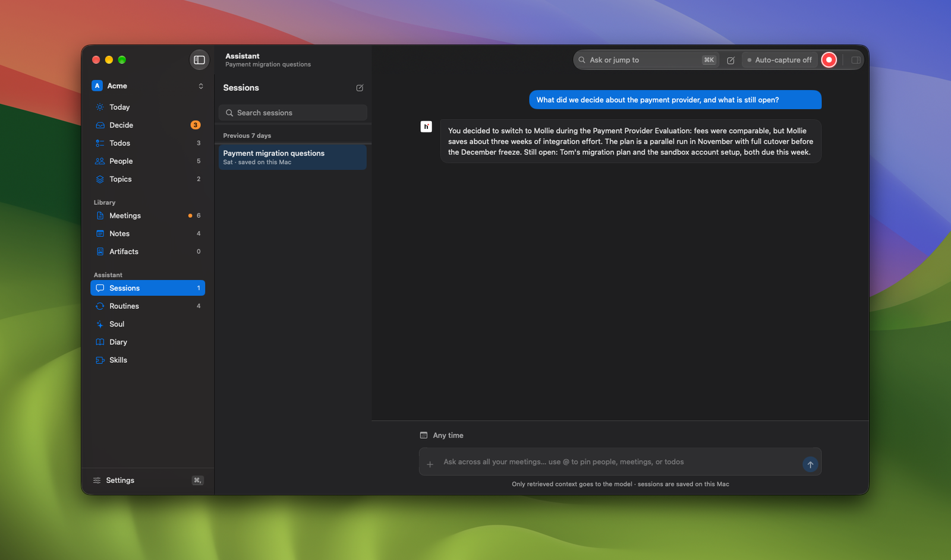Open the People section
951x560 pixels.
click(147, 161)
